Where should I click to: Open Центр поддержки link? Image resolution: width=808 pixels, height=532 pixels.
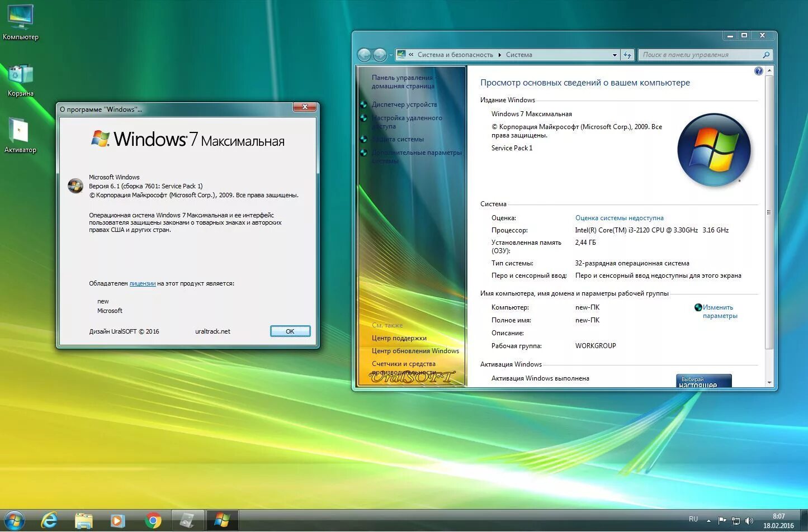click(x=399, y=338)
